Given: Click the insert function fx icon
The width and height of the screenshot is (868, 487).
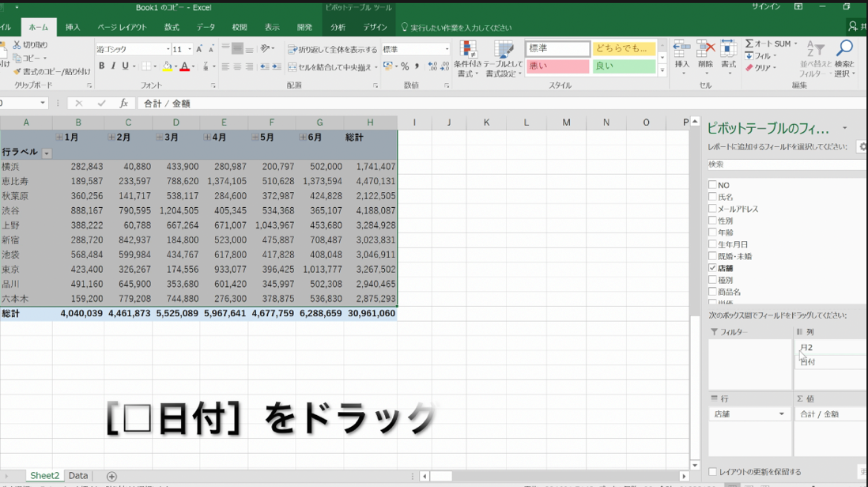Looking at the screenshot, I should (124, 103).
